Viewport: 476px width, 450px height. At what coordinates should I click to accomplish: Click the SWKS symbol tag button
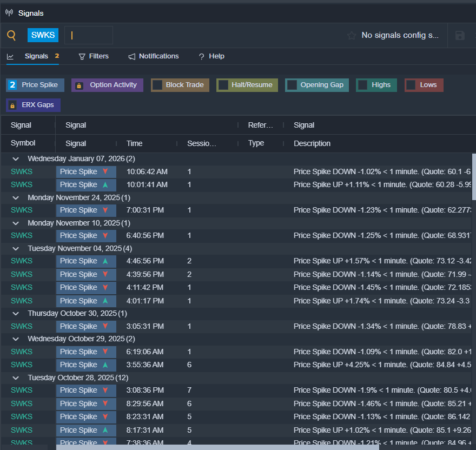tap(43, 35)
